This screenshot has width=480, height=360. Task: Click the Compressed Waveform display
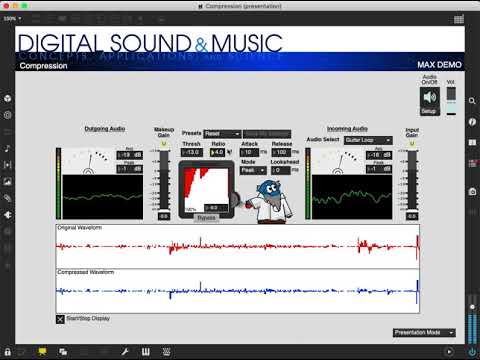point(238,291)
